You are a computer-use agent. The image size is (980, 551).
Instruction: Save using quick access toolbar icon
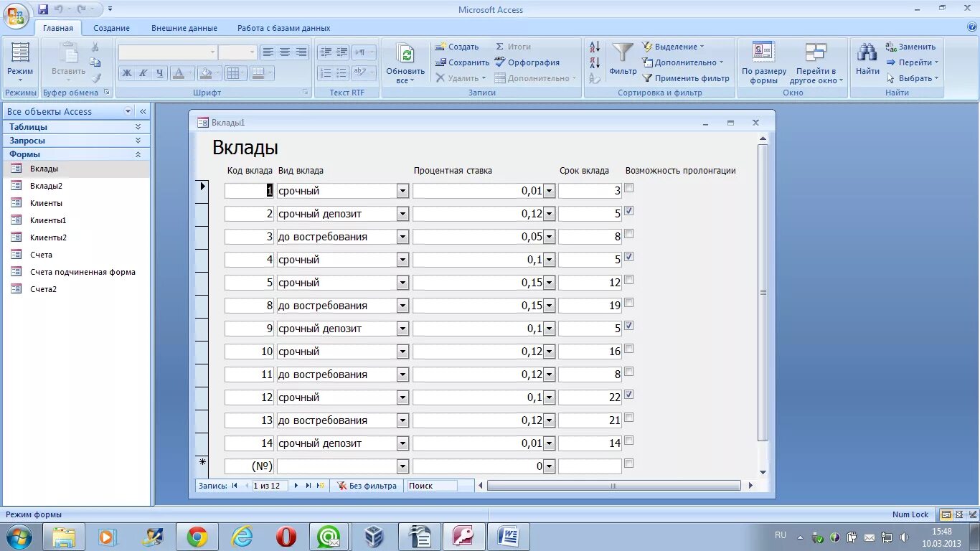pyautogui.click(x=43, y=9)
